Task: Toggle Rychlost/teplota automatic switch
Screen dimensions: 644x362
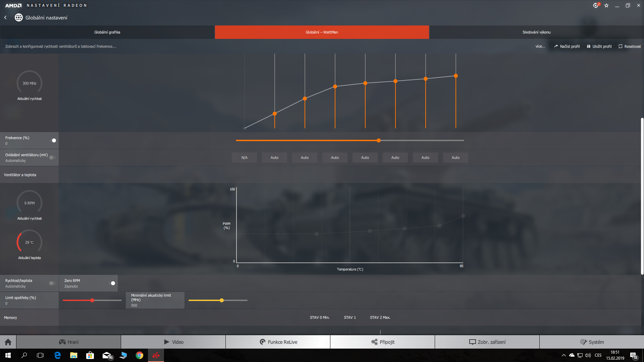Action: [x=52, y=283]
